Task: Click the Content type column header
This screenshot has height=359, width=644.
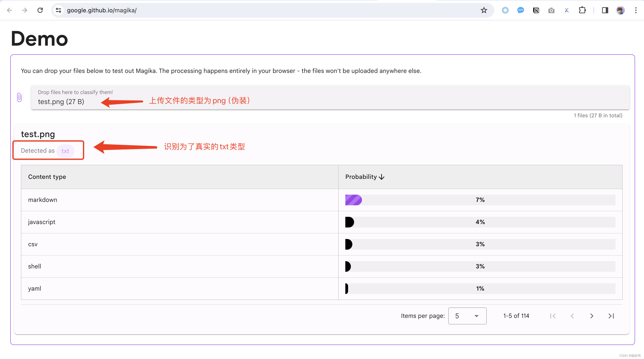Action: click(x=47, y=177)
